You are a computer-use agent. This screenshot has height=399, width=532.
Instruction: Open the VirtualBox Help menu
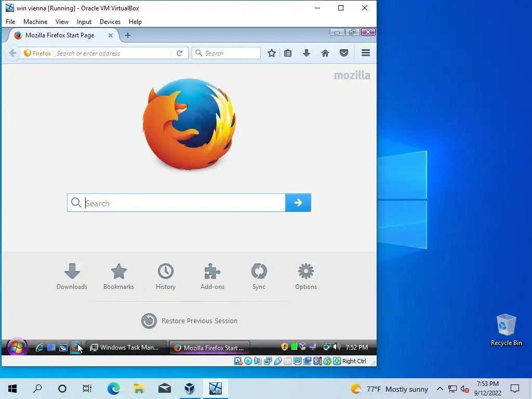[135, 22]
